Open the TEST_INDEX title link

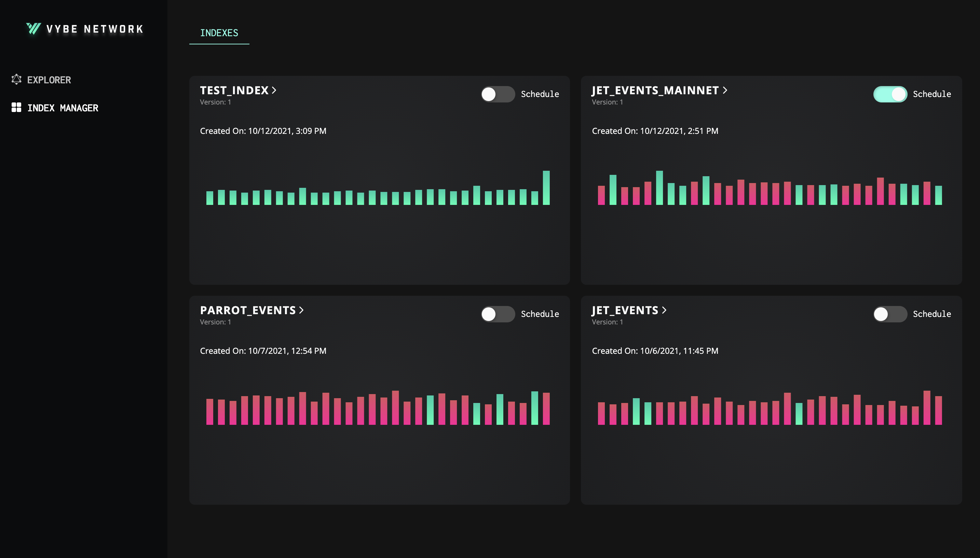(x=234, y=90)
